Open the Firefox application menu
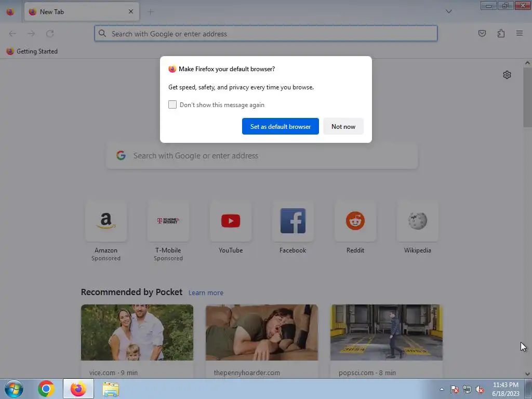The height and width of the screenshot is (399, 532). [520, 33]
